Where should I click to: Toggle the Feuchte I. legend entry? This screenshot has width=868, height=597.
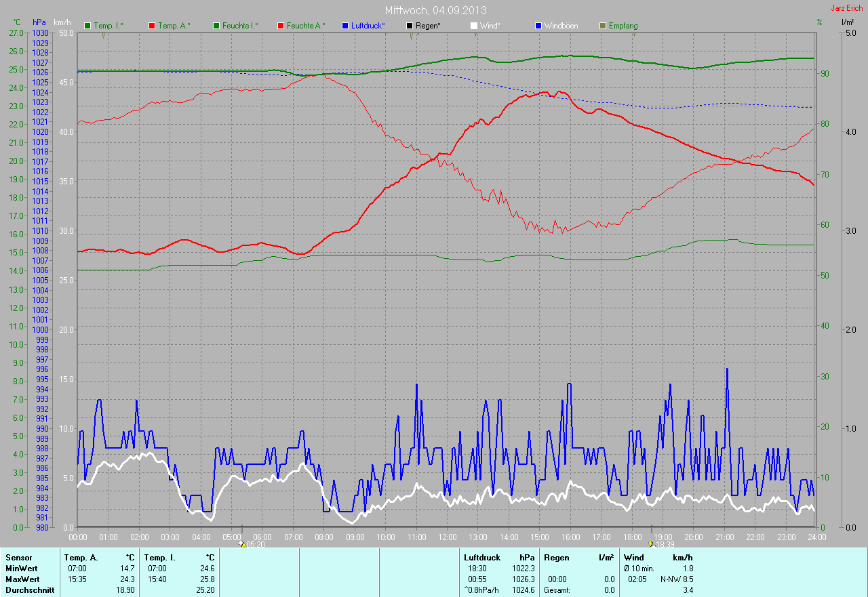[x=235, y=26]
